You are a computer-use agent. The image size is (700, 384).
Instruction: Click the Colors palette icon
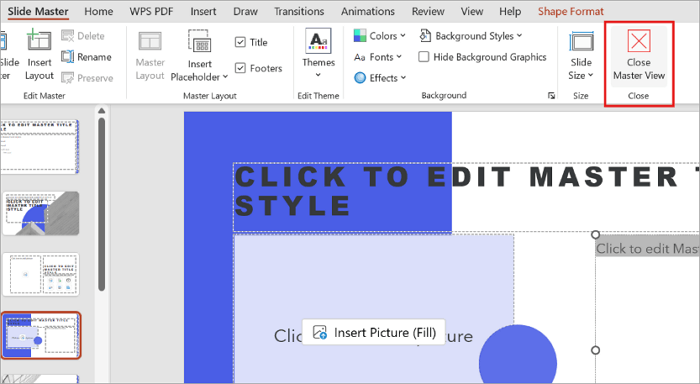click(x=360, y=36)
